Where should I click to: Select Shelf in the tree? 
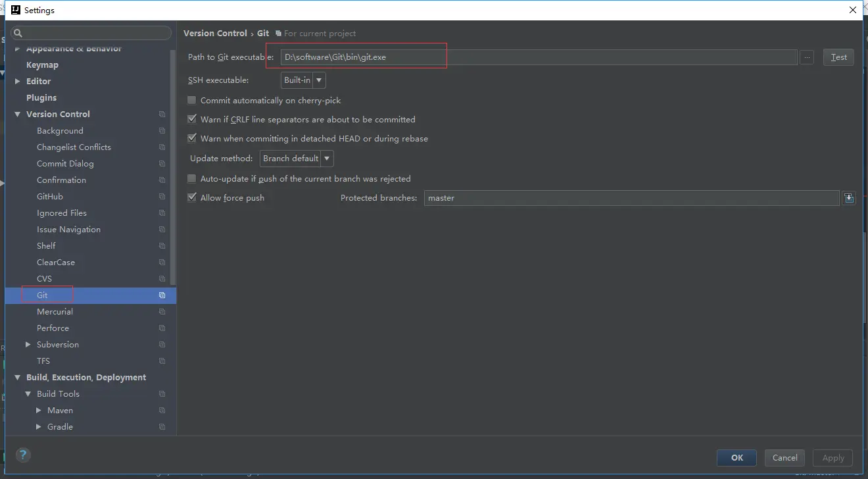tap(46, 246)
